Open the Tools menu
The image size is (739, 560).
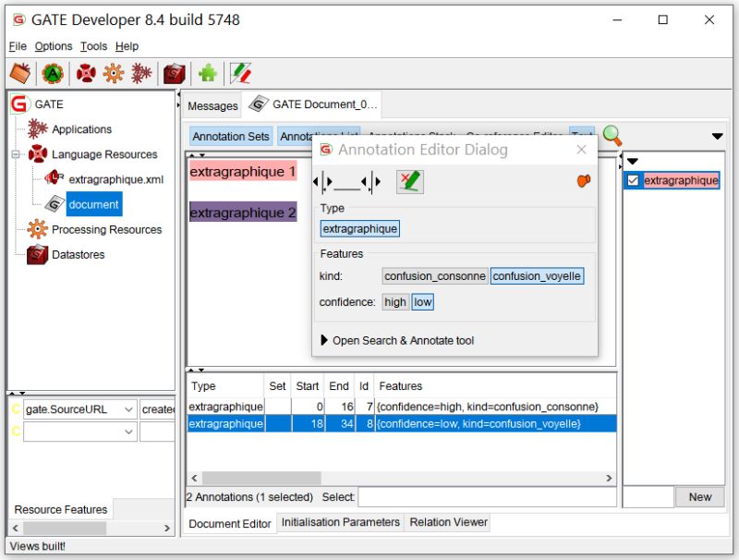click(x=93, y=46)
